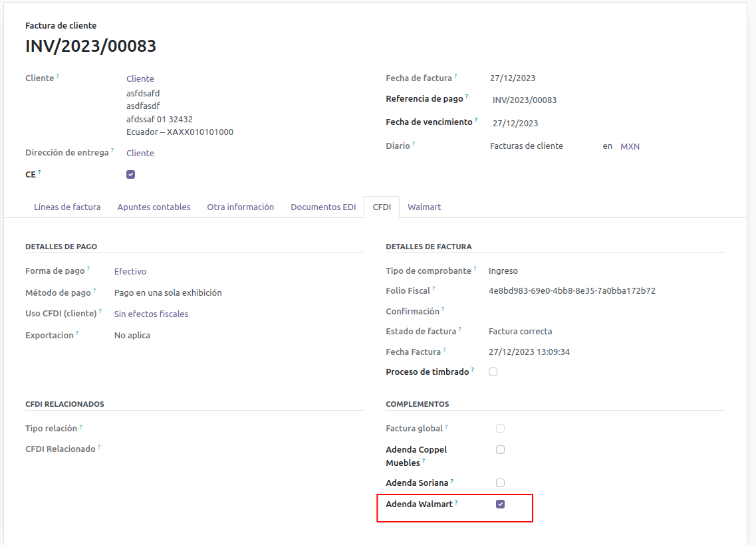The height and width of the screenshot is (545, 756).
Task: Click the help icon beside Cliente label
Action: point(58,76)
